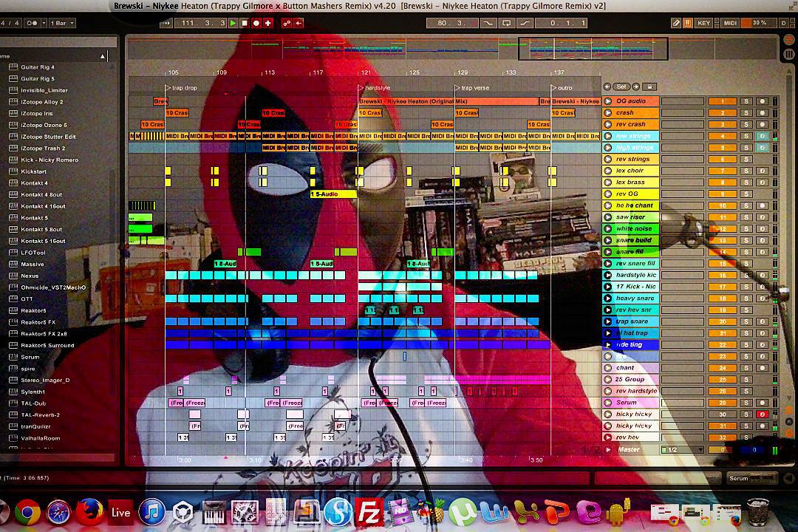Select Guitar Rig 5 plug-in
798x532 pixels.
38,78
